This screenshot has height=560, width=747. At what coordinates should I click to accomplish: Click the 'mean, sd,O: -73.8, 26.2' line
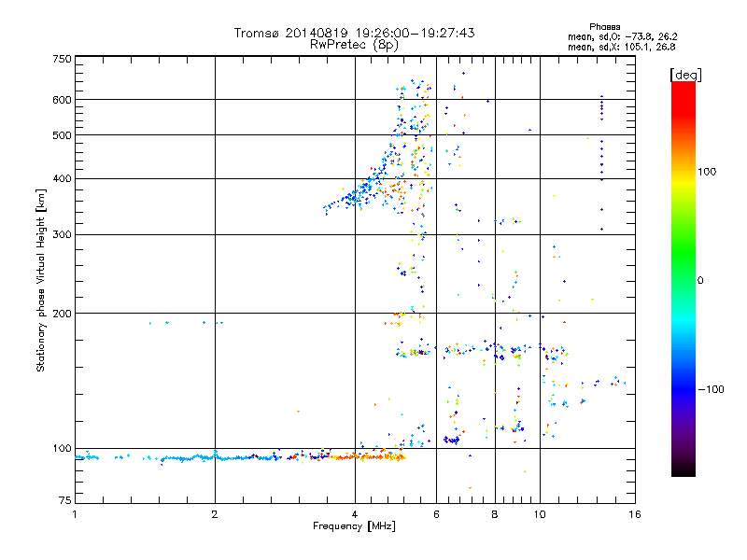pos(622,36)
